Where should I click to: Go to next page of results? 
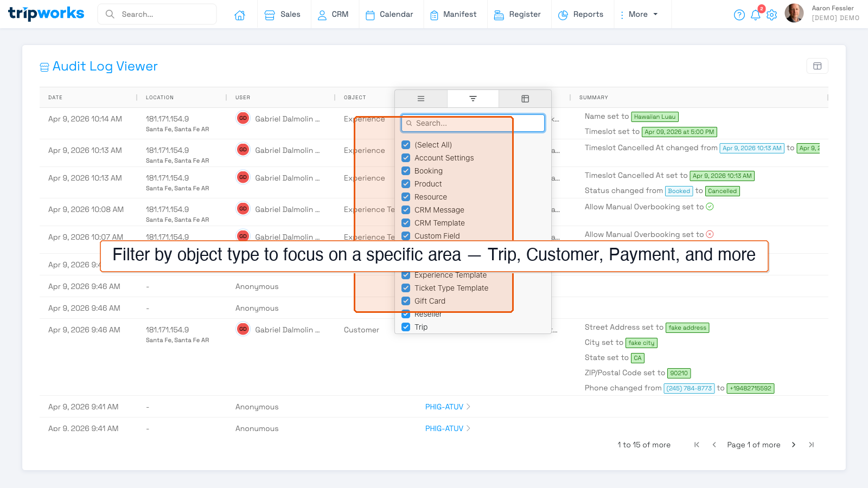coord(794,445)
